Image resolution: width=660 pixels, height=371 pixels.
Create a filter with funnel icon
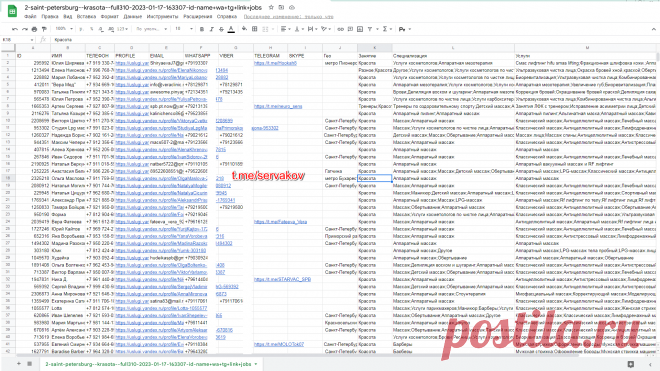[370, 29]
